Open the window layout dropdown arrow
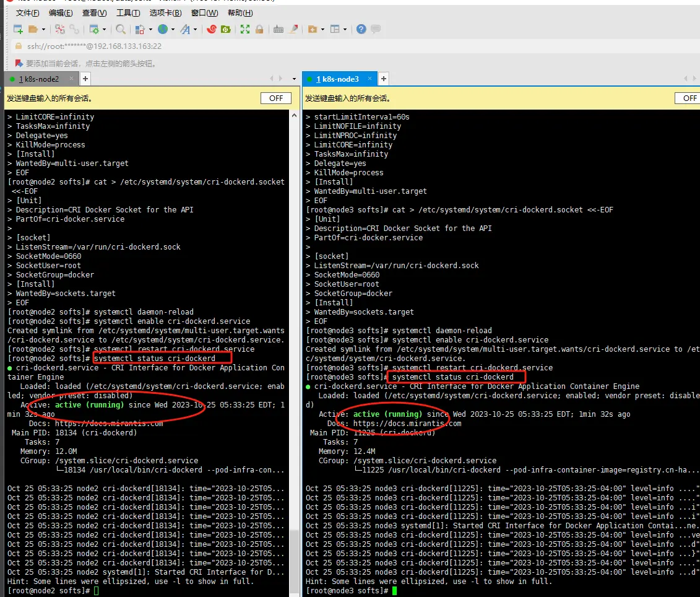This screenshot has width=700, height=597. [345, 29]
